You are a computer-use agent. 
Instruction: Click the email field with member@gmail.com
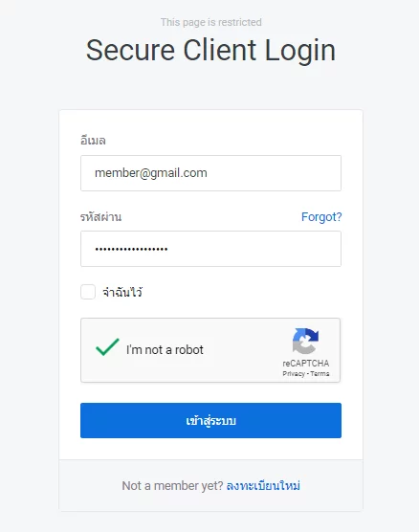coord(210,173)
